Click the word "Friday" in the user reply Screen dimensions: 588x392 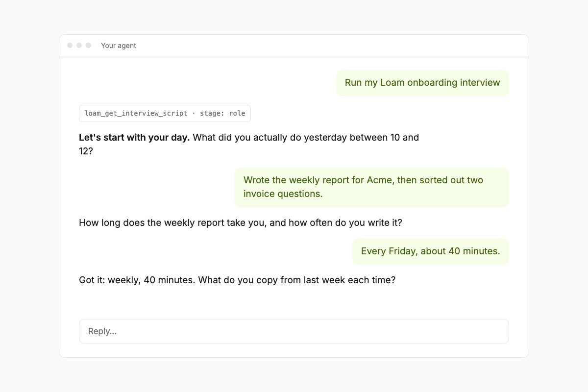click(402, 251)
